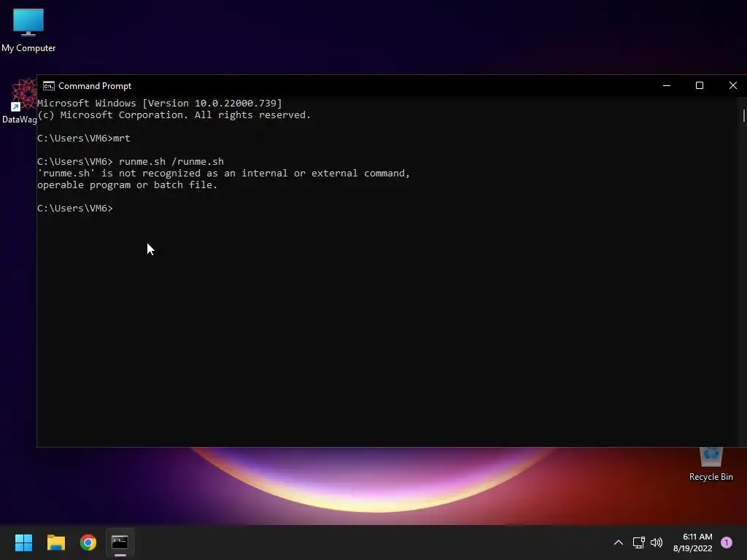Maximize the Command Prompt window
747x560 pixels.
[x=700, y=86]
